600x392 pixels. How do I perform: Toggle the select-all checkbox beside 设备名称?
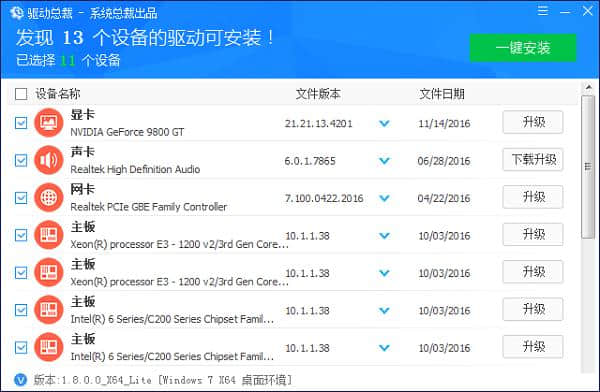[x=21, y=94]
